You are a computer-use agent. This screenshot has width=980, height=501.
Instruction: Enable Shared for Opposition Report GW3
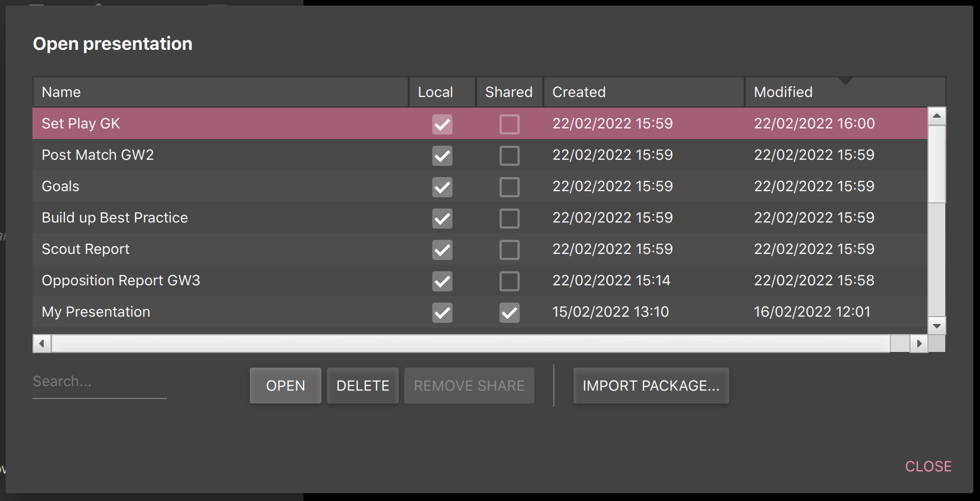click(x=510, y=281)
